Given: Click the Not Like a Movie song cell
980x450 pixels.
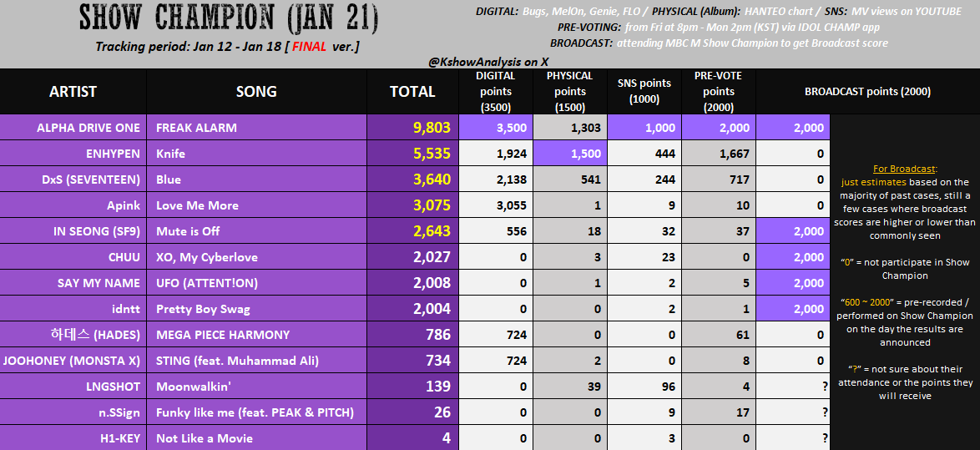Looking at the screenshot, I should (257, 438).
